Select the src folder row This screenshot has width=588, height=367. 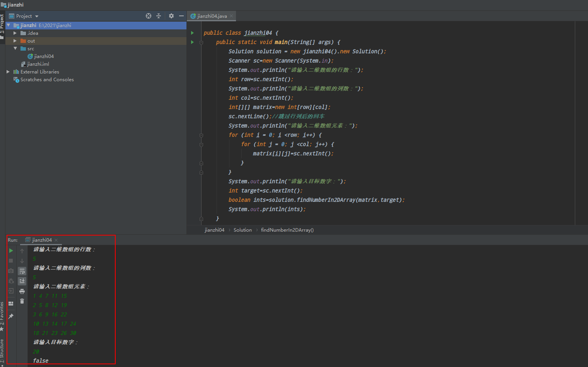(96, 48)
